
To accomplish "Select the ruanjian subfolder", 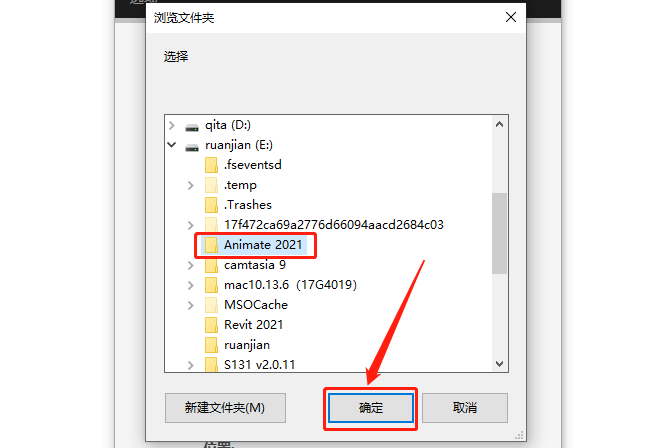I will pyautogui.click(x=247, y=345).
